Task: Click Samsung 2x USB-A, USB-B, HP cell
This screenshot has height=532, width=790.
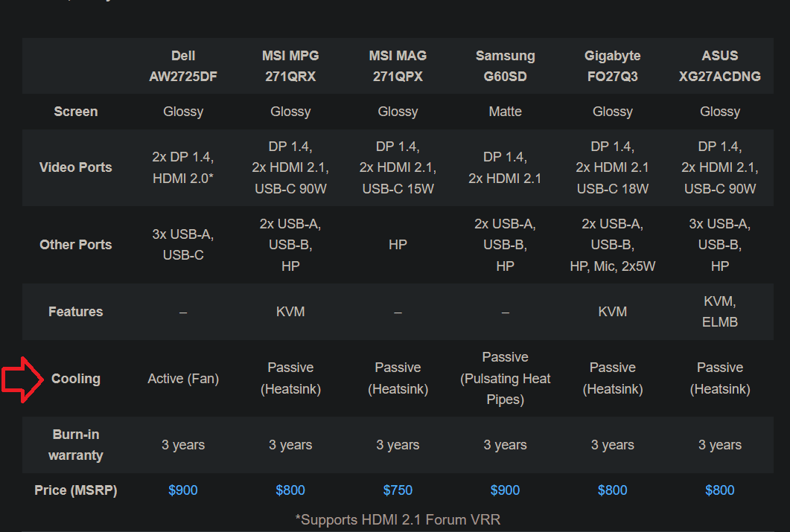Action: [x=505, y=245]
